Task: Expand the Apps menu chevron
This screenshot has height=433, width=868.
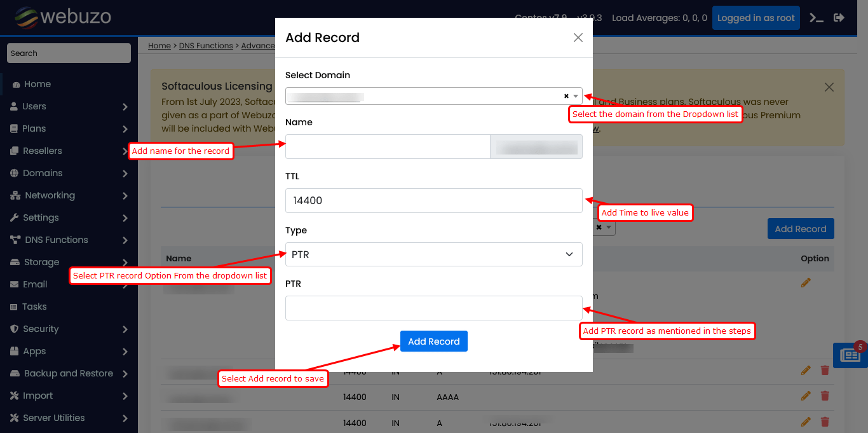Action: point(125,352)
